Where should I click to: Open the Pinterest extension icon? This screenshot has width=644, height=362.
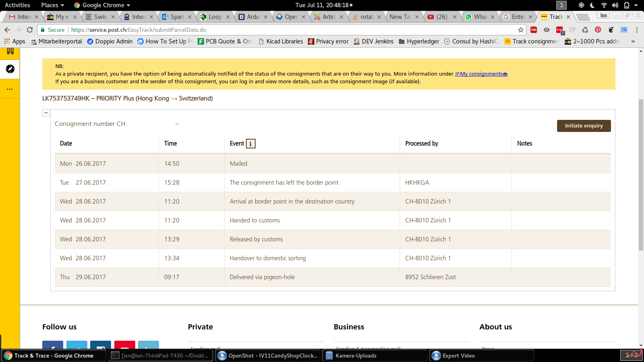598,30
